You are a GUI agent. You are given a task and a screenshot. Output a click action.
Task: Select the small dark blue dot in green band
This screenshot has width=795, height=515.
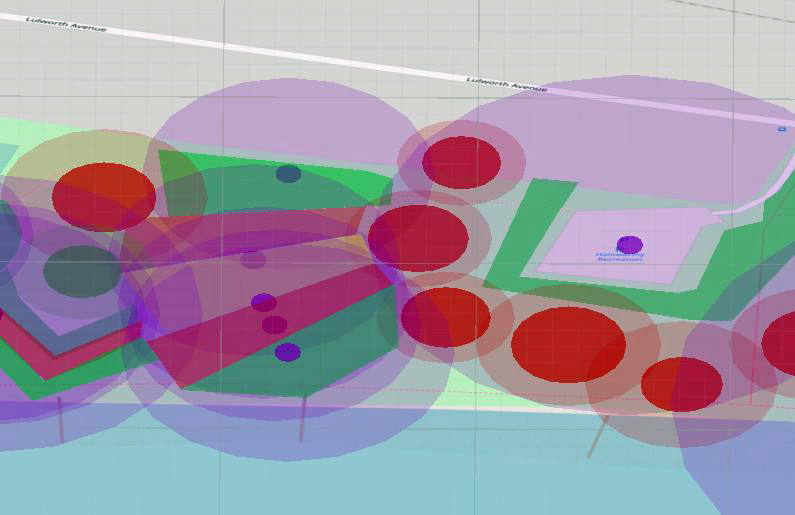(288, 174)
